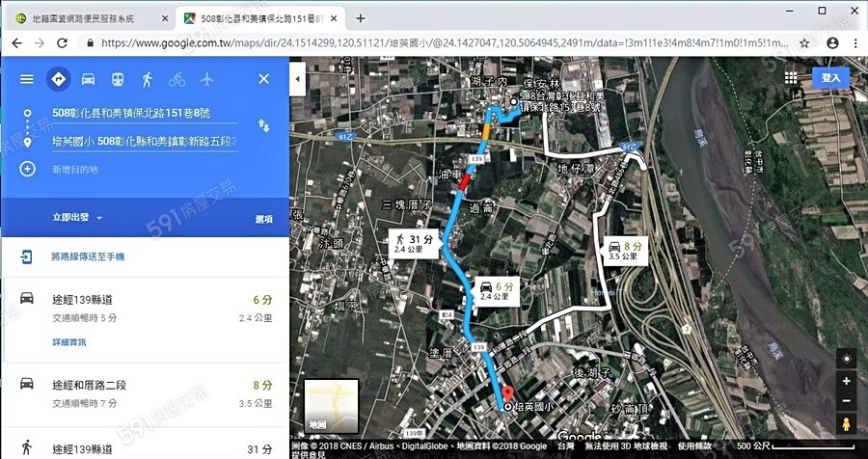Zoom in the map with plus button
The image size is (868, 459).
pos(846,381)
